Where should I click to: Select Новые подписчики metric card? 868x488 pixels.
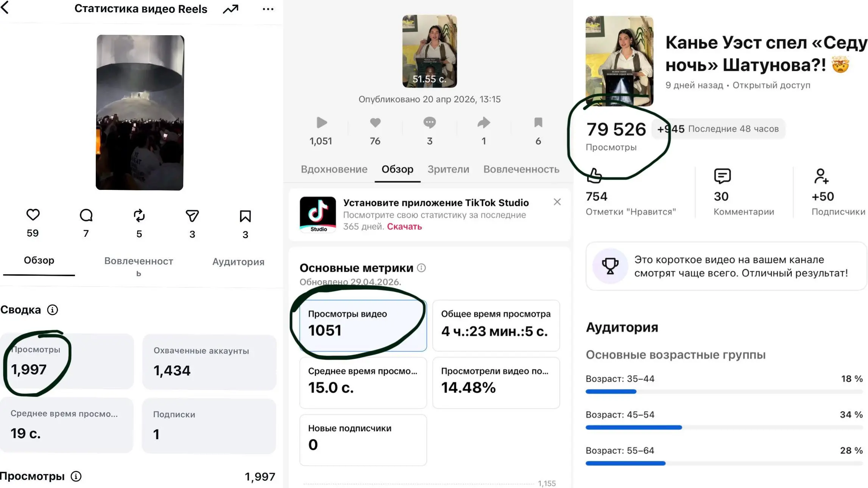pyautogui.click(x=363, y=440)
